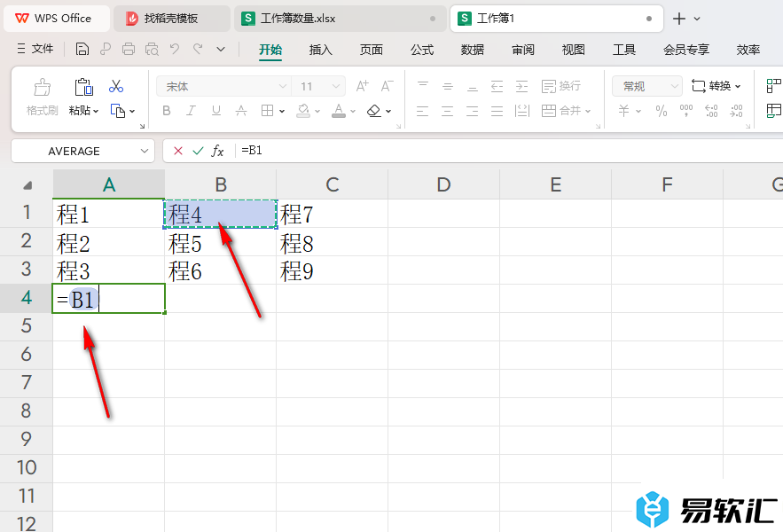783x532 pixels.
Task: Open the Convert (转换) dropdown
Action: pyautogui.click(x=716, y=86)
